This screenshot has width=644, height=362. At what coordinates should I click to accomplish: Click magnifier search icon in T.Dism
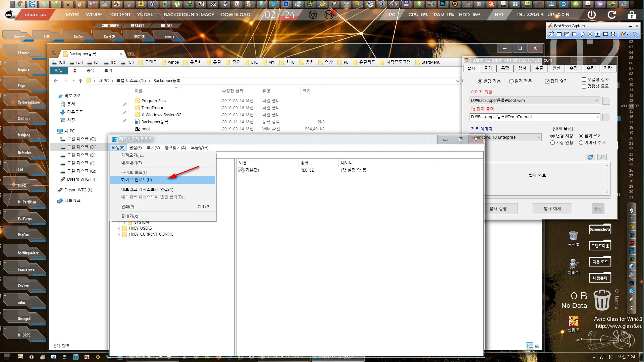click(x=602, y=157)
